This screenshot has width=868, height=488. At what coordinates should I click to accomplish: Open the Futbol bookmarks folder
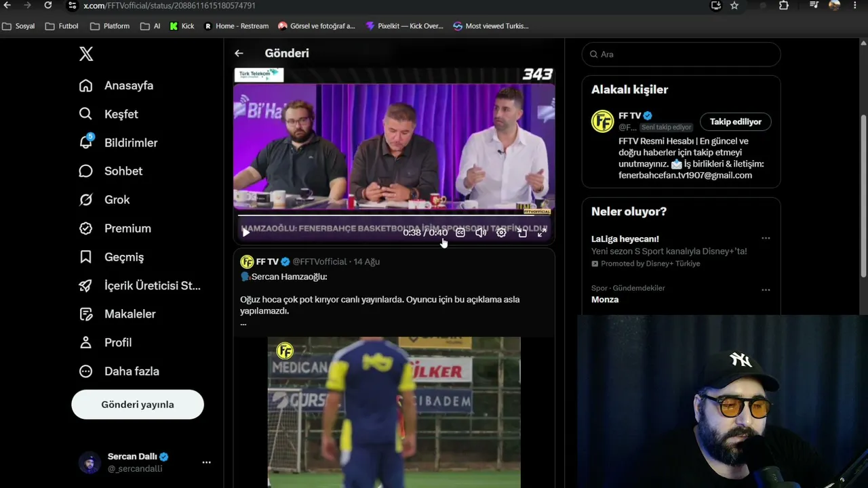click(62, 26)
